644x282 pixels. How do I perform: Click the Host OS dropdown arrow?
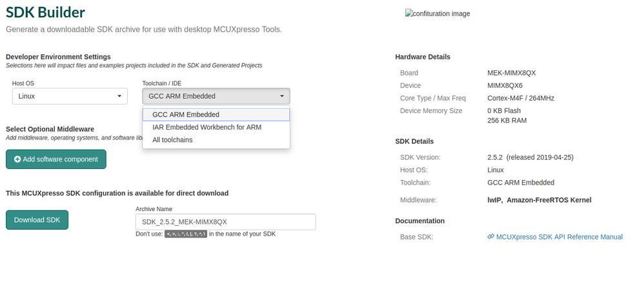click(x=119, y=97)
